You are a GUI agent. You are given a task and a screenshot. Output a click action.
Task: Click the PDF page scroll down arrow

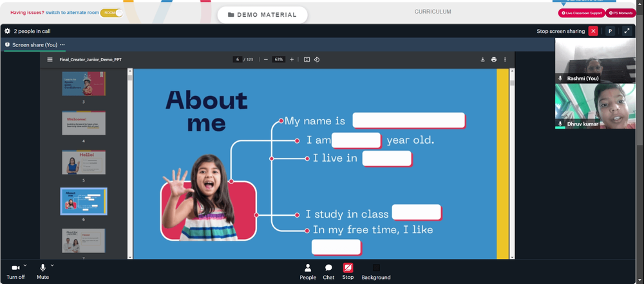point(512,258)
